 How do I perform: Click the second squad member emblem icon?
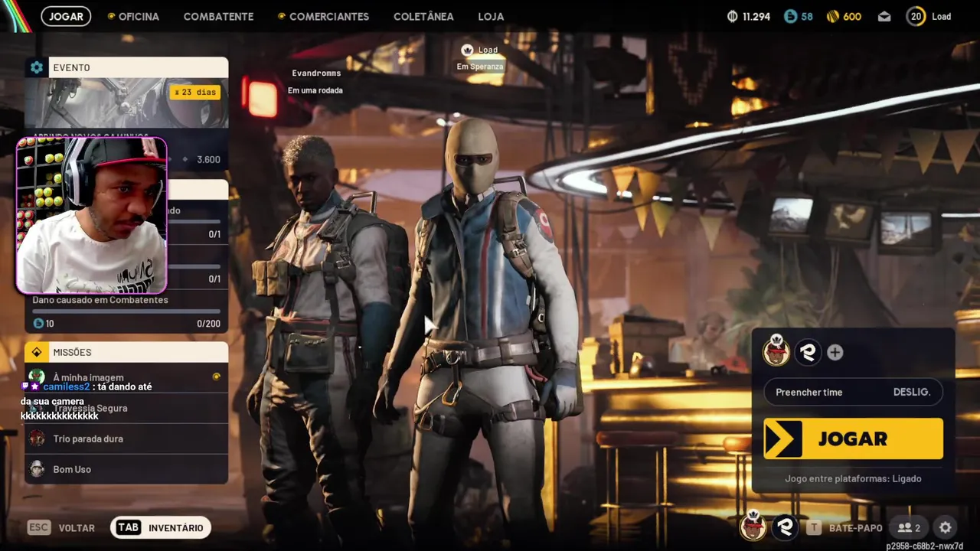(808, 352)
